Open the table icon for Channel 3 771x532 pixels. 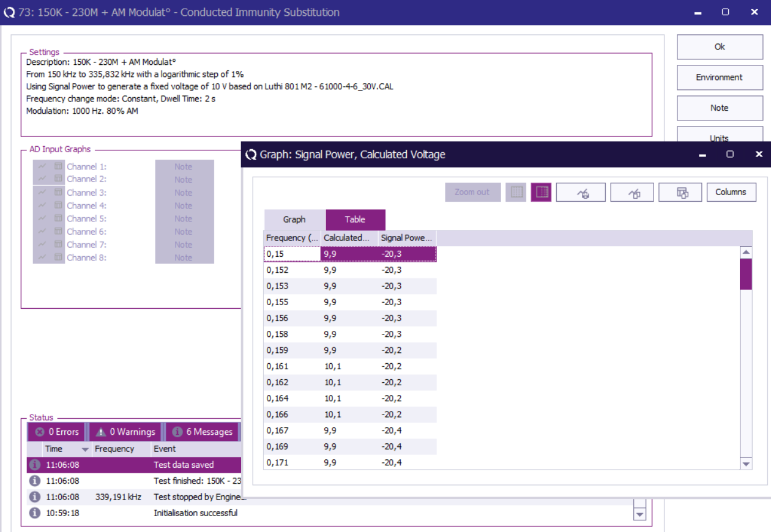click(x=58, y=193)
